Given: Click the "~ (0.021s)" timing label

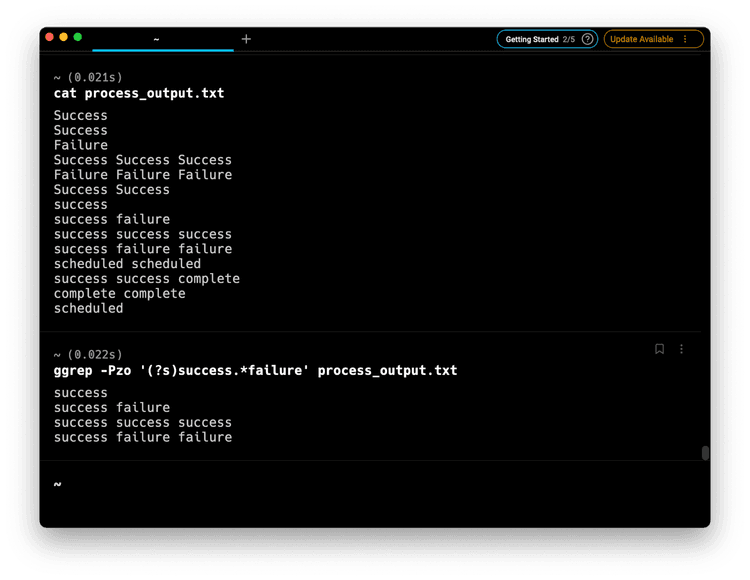Looking at the screenshot, I should [88, 77].
